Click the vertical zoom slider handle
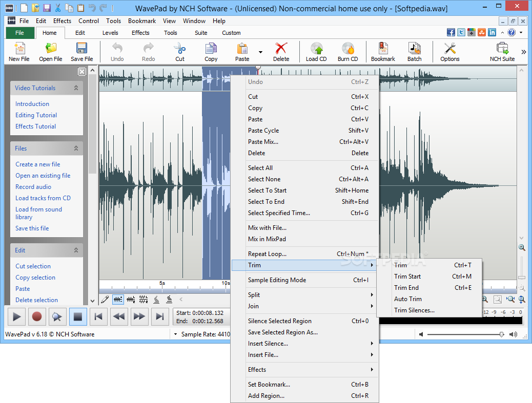 coord(522,278)
